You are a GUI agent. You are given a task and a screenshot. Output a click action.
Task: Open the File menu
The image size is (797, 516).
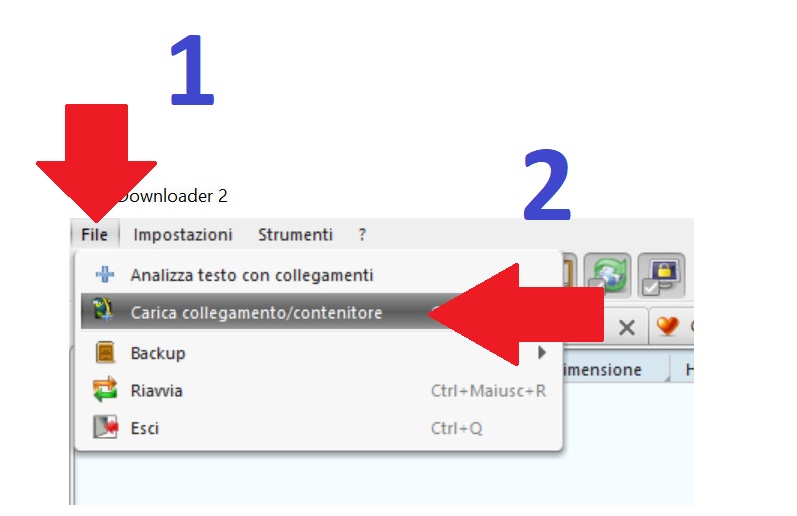coord(95,234)
